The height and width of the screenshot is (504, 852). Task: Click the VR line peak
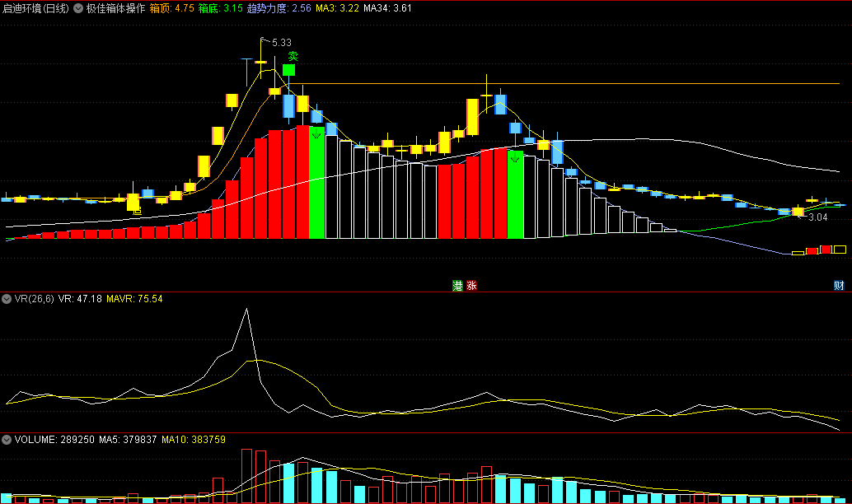(x=246, y=309)
